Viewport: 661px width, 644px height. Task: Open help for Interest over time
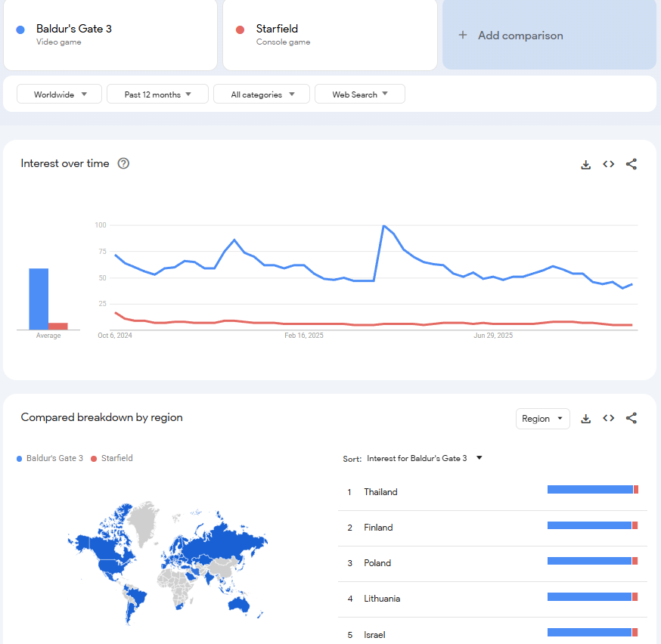click(124, 163)
